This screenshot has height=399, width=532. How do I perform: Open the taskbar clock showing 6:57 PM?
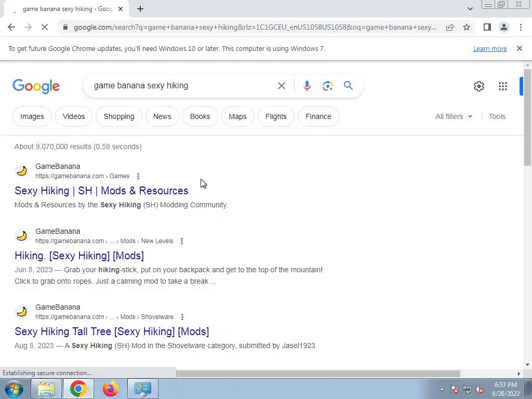[506, 389]
